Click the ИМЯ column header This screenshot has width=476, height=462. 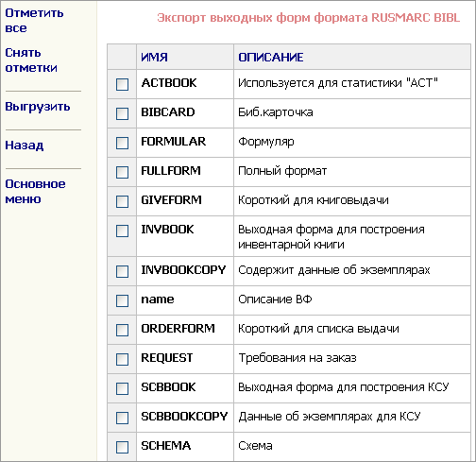(154, 58)
